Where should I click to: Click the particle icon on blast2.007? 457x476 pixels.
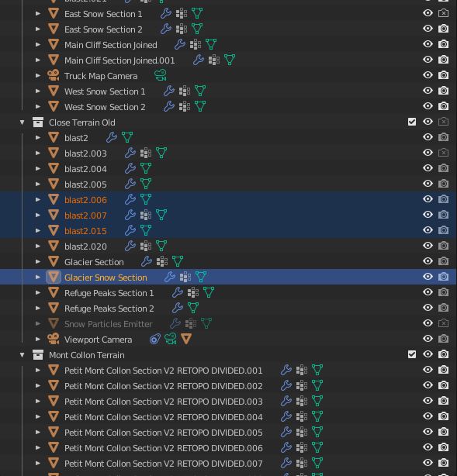[146, 215]
